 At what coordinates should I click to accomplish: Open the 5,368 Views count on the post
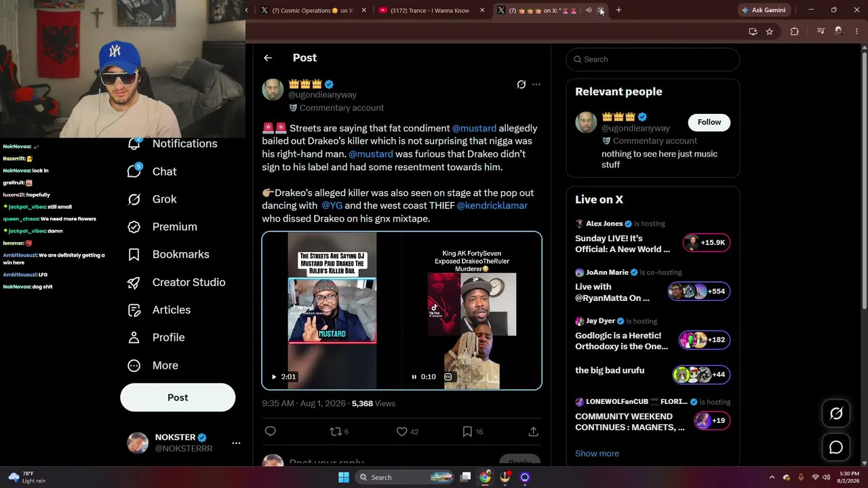point(373,403)
